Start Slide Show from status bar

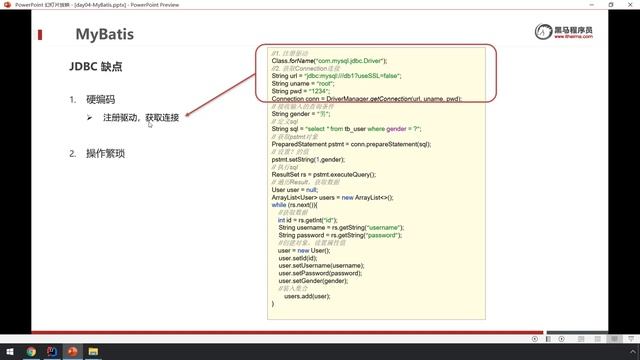point(631,339)
